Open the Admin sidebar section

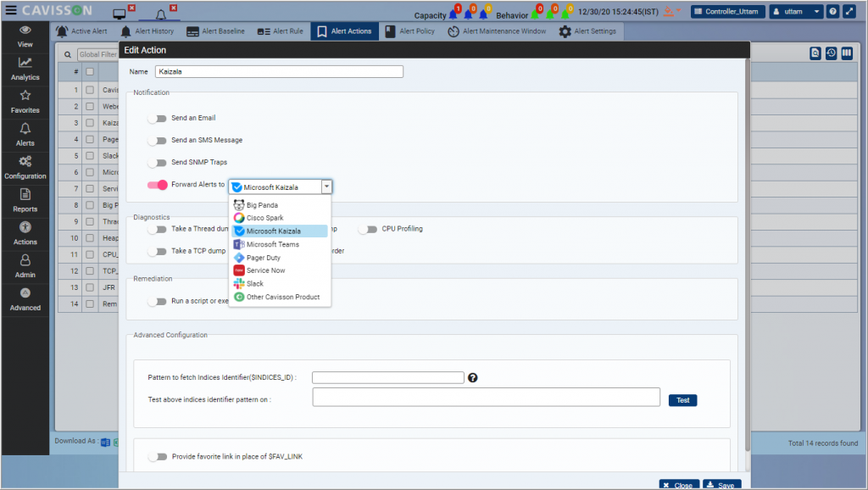pyautogui.click(x=25, y=267)
